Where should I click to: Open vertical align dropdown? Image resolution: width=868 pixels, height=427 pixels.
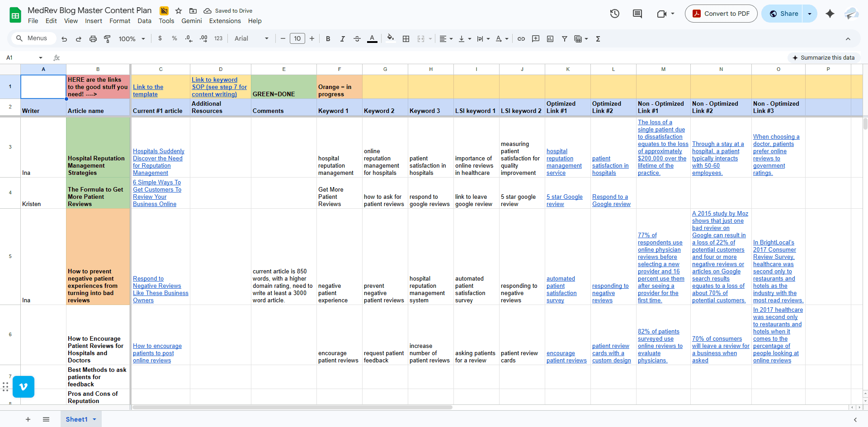tap(465, 39)
